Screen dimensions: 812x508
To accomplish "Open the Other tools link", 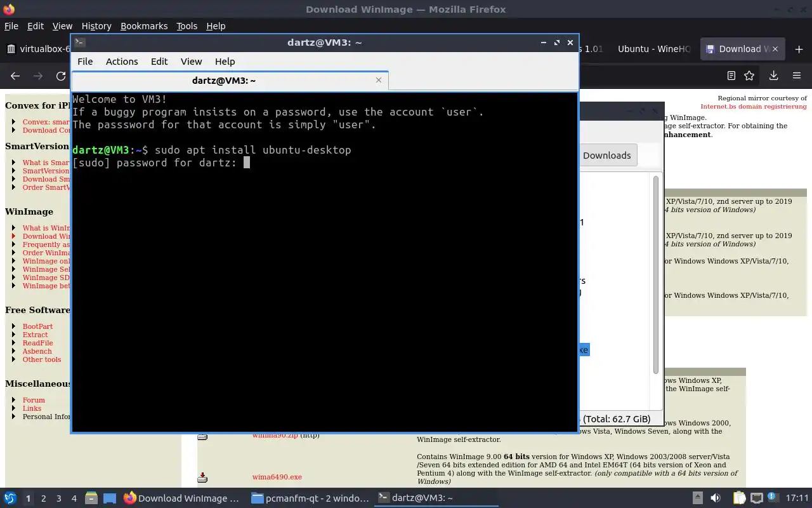I will (x=42, y=359).
